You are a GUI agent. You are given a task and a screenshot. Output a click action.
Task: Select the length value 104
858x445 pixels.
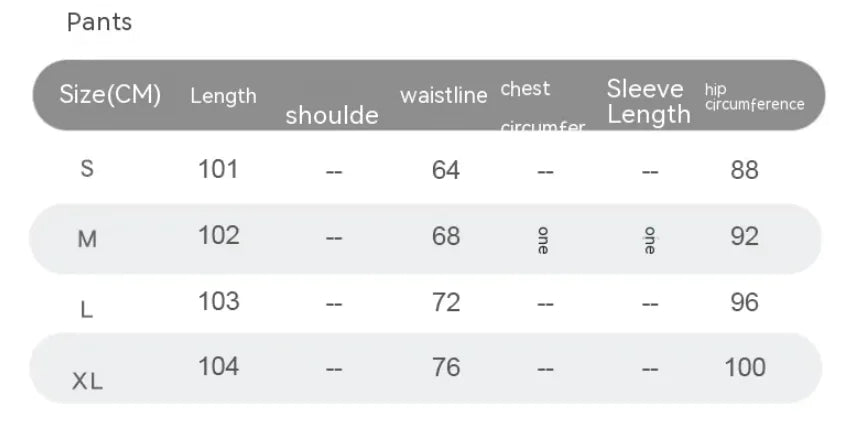point(218,367)
